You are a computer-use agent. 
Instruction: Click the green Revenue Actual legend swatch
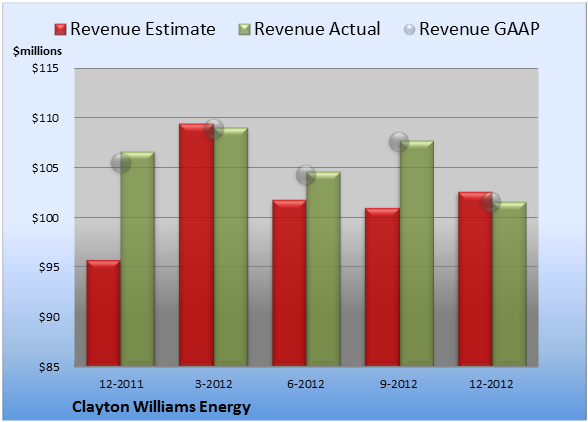(244, 29)
